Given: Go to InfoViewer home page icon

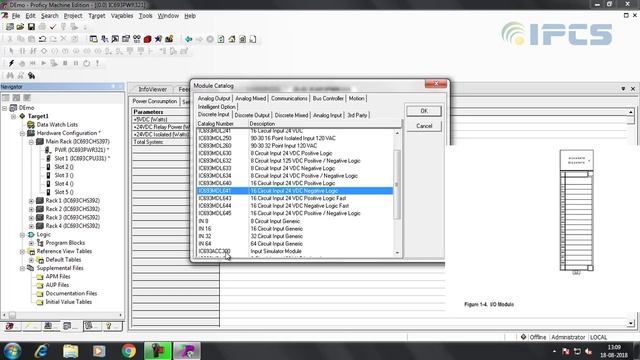Looking at the screenshot, I should [232, 39].
